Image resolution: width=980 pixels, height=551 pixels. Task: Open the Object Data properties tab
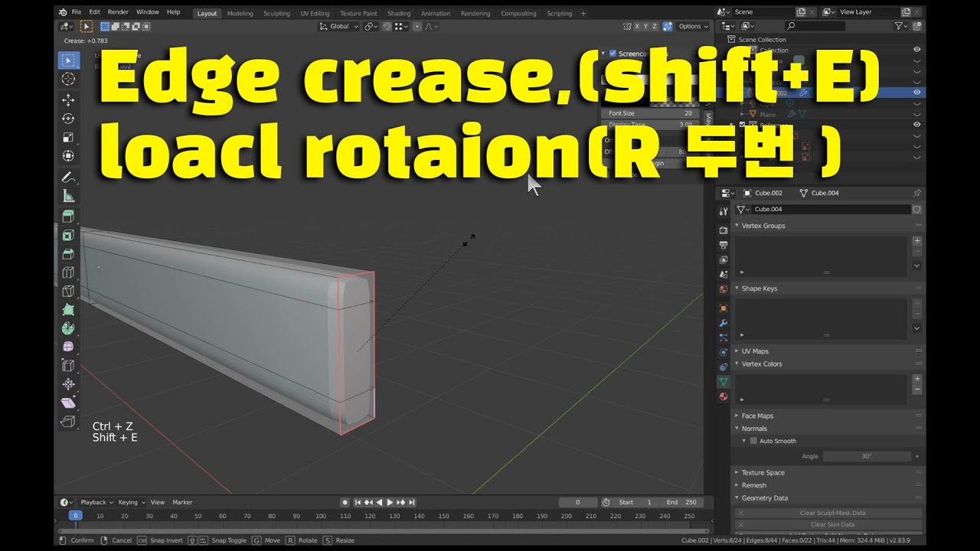724,381
